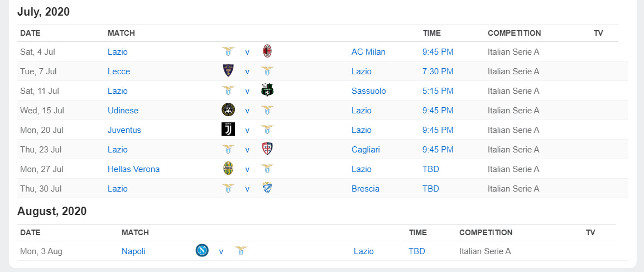Click the Lecce club crest
This screenshot has height=272, width=644.
[x=228, y=71]
